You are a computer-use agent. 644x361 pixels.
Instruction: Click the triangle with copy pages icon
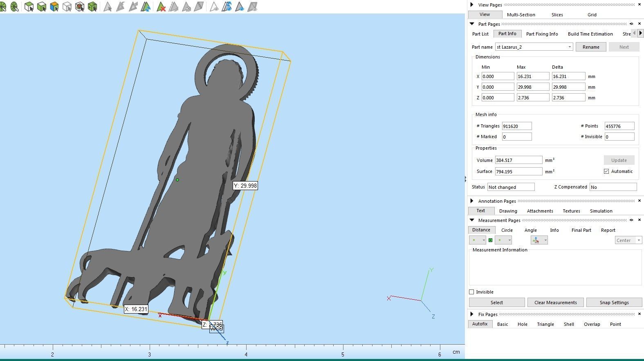click(186, 7)
